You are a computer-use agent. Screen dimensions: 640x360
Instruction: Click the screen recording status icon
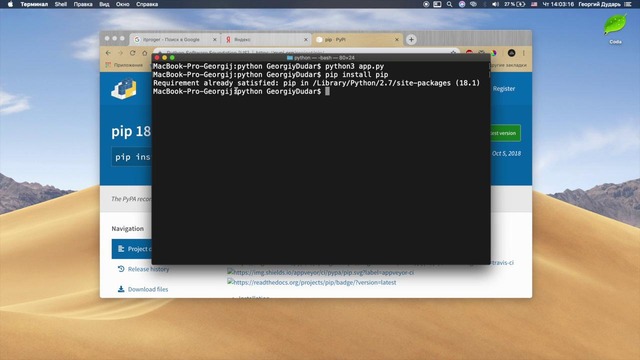[426, 4]
